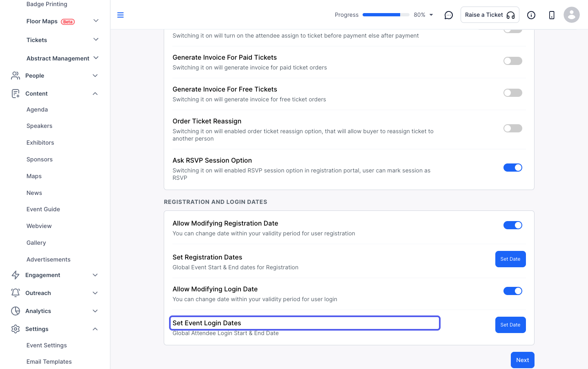Click the Engagement lightning icon
Screen dimensions: 588x369
coord(16,275)
